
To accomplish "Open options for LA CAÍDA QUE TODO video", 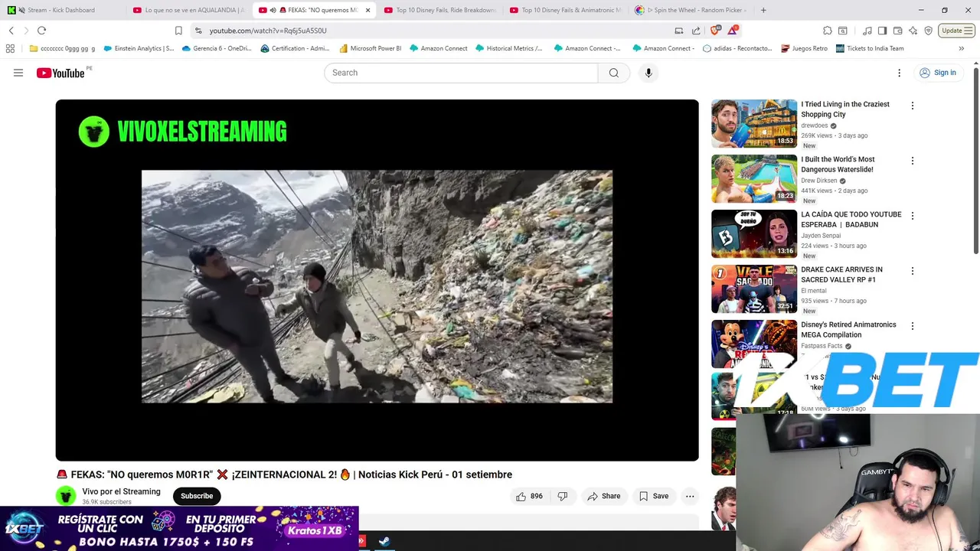I will [912, 216].
